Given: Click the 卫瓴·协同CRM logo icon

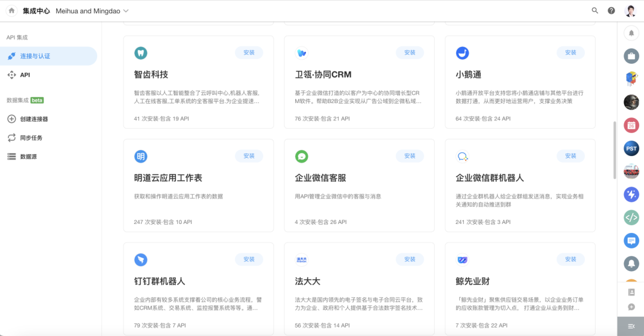Looking at the screenshot, I should tap(302, 53).
